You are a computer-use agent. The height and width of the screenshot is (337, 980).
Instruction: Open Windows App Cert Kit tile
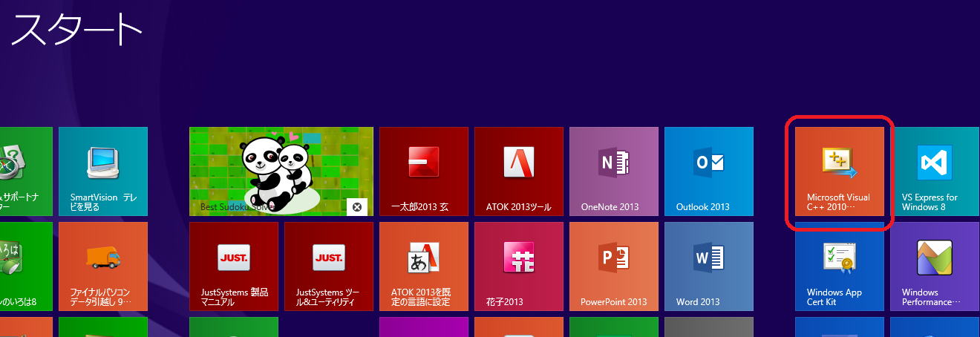pos(840,266)
